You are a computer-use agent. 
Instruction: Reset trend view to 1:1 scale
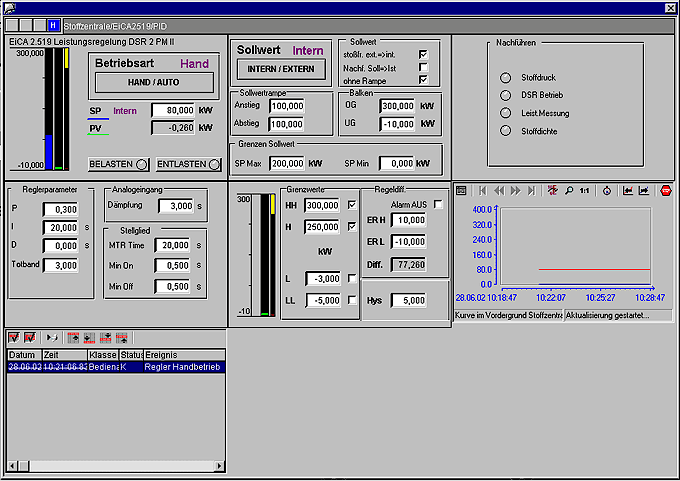click(585, 190)
